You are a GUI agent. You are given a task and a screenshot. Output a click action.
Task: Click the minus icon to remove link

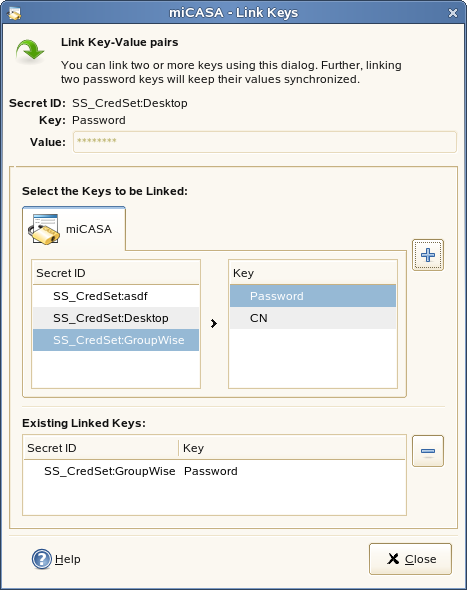click(x=428, y=451)
